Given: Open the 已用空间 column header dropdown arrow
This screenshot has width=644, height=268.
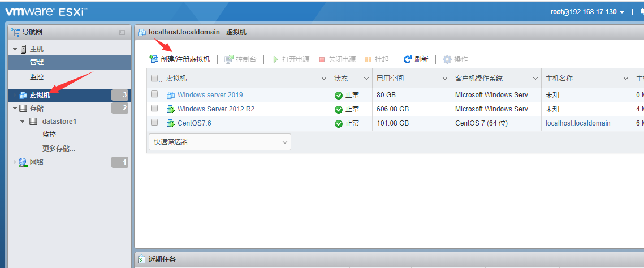Looking at the screenshot, I should 444,79.
